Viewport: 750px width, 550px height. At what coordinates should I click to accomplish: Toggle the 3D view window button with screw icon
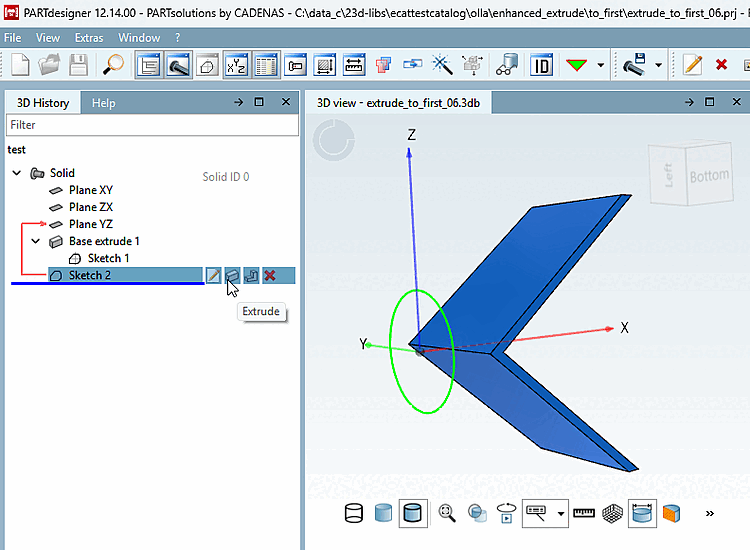click(178, 65)
